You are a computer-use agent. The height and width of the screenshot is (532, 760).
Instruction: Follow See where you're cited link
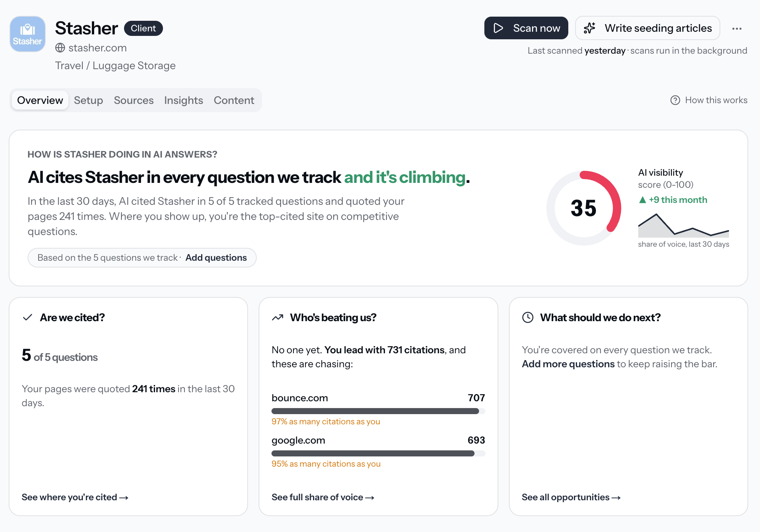[75, 497]
